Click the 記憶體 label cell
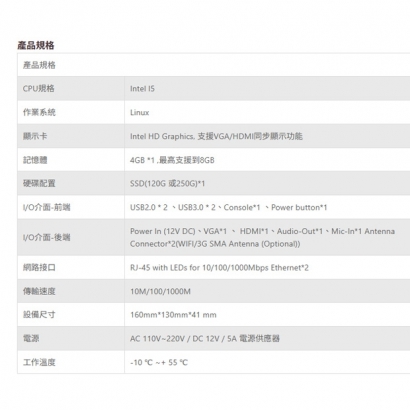Image resolution: width=410 pixels, height=410 pixels. (x=71, y=160)
